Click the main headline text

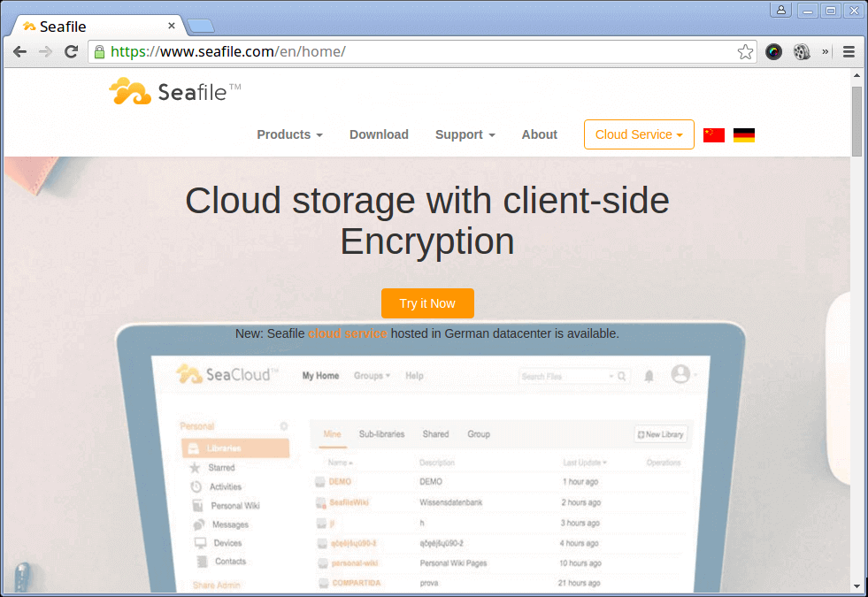[427, 220]
